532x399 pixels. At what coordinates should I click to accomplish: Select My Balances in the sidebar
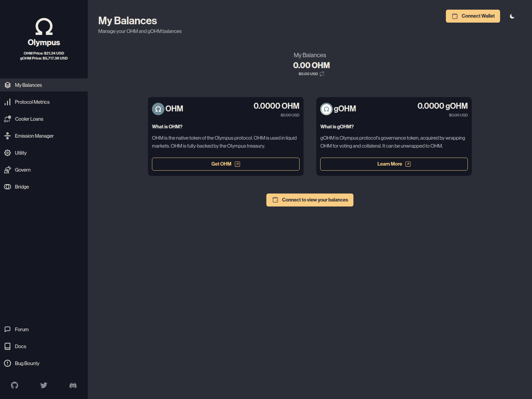(7, 85)
